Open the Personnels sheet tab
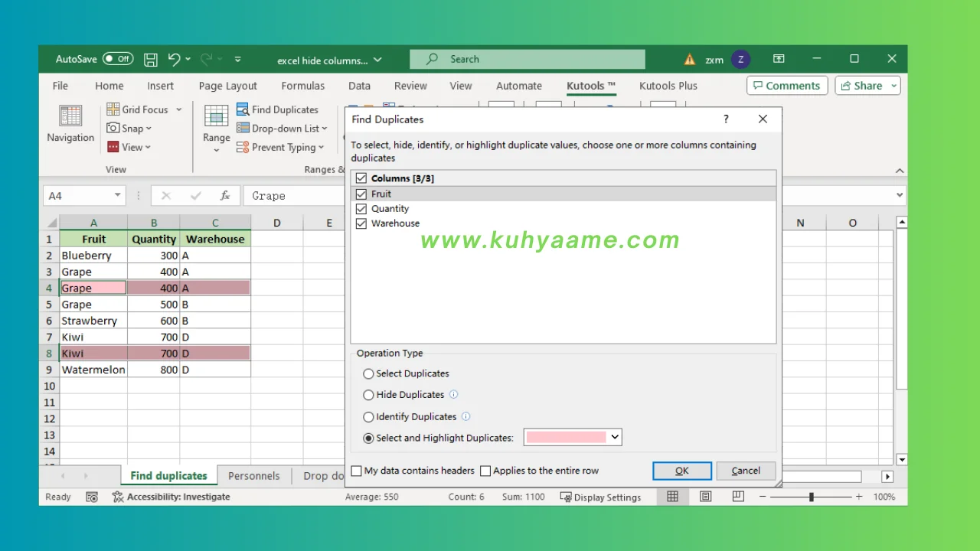The height and width of the screenshot is (551, 980). pyautogui.click(x=254, y=475)
